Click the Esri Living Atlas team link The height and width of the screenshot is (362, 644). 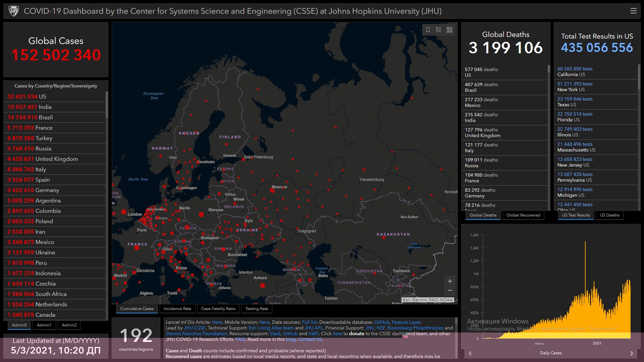point(271,328)
